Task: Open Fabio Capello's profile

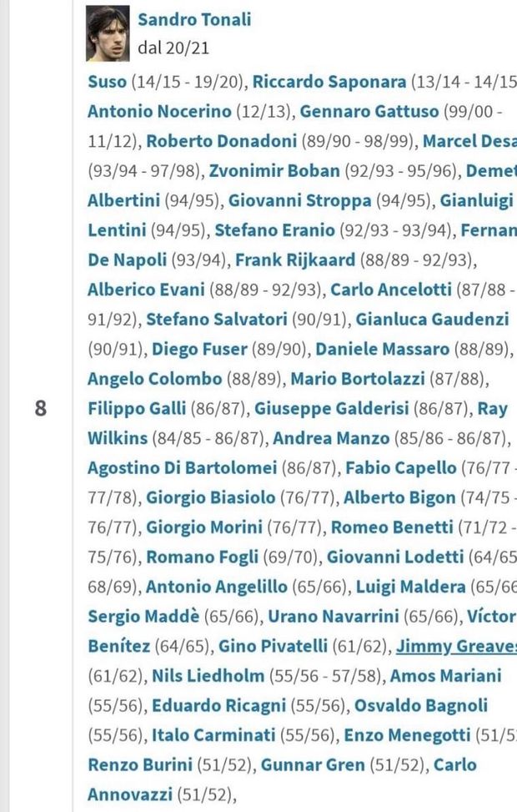Action: [413, 468]
